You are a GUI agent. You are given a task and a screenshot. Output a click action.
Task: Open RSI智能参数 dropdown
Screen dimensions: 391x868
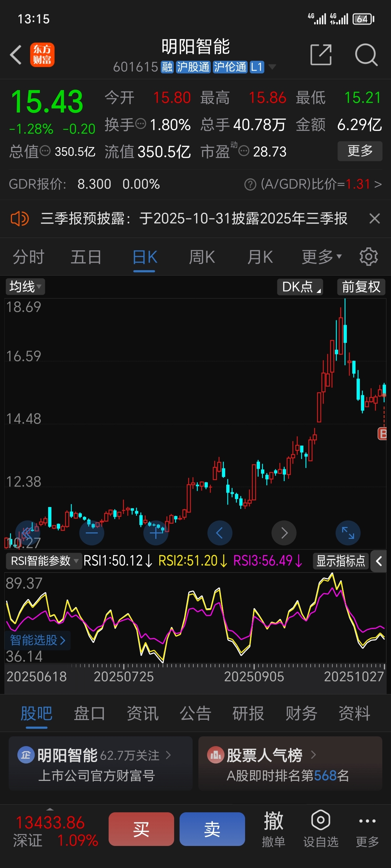(x=44, y=561)
